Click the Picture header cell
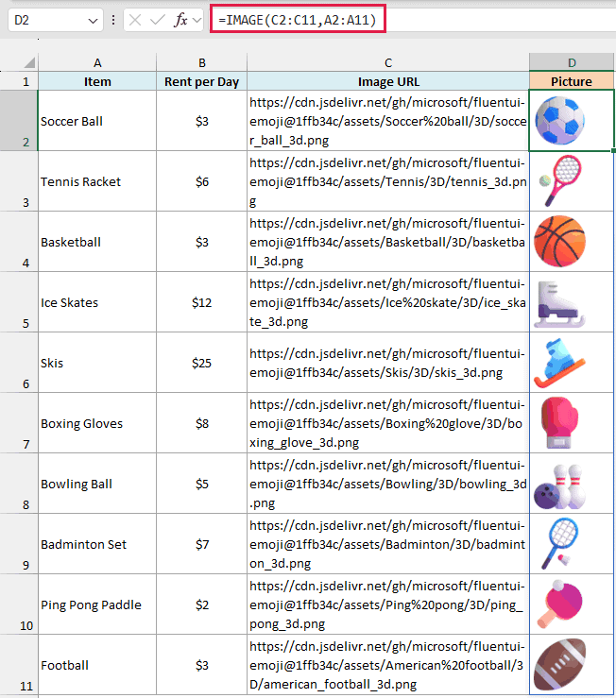This screenshot has height=698, width=616. [572, 81]
